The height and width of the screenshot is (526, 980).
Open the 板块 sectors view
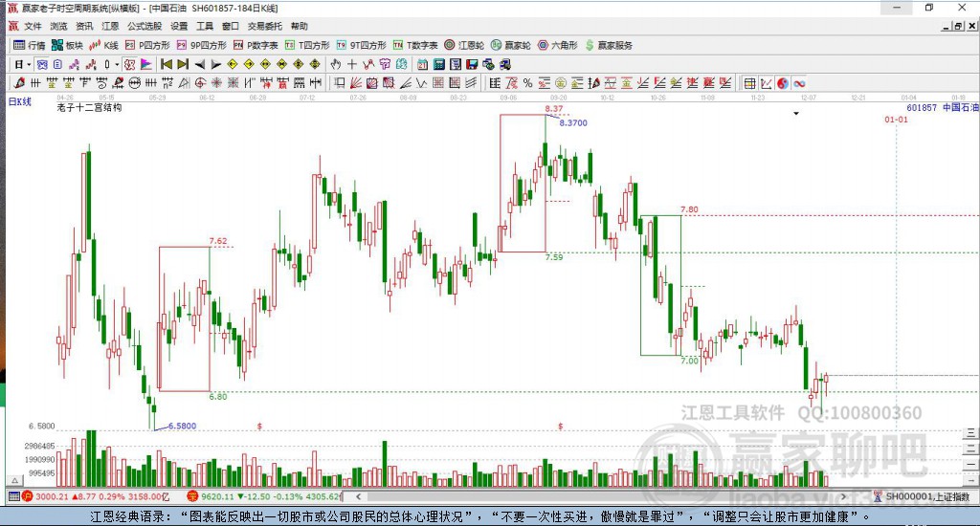[x=68, y=45]
